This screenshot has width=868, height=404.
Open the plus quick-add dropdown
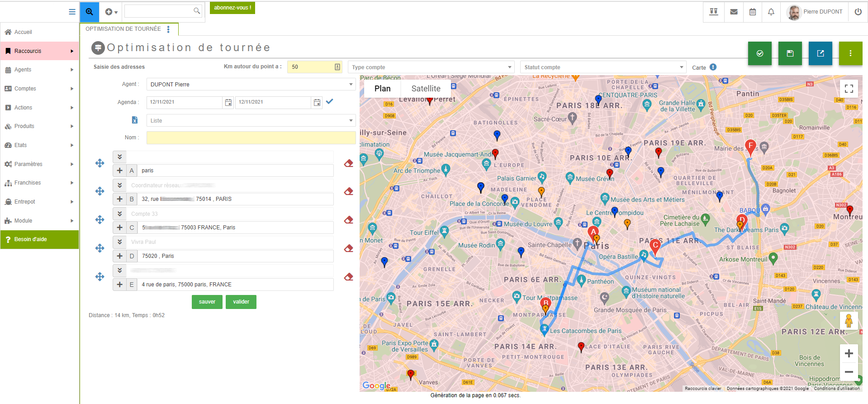tap(111, 12)
